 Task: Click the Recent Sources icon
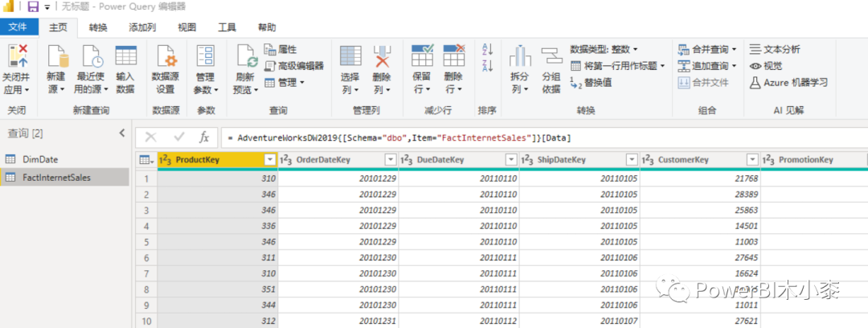pos(92,57)
